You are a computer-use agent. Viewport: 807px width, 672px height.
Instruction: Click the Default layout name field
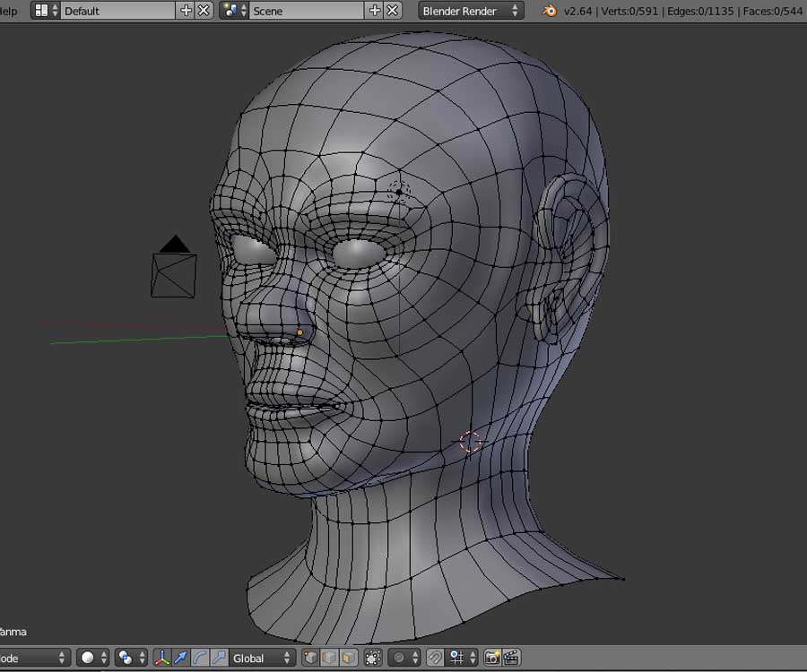(117, 11)
